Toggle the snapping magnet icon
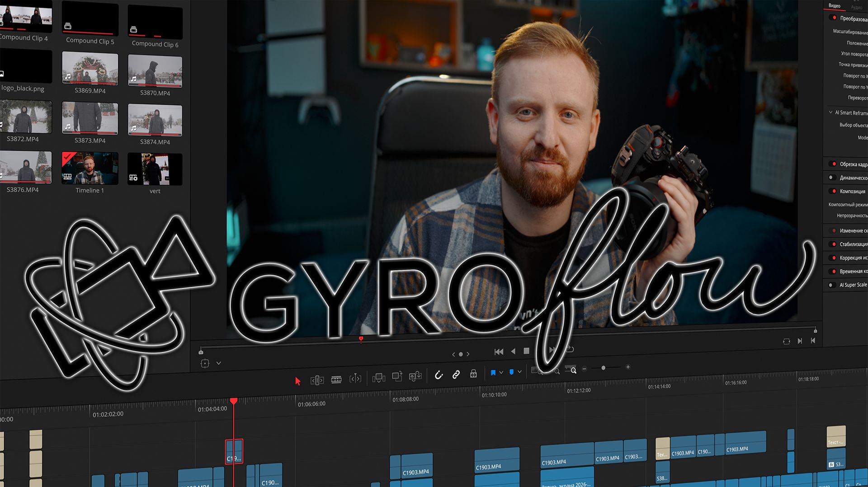The image size is (868, 487). (439, 375)
